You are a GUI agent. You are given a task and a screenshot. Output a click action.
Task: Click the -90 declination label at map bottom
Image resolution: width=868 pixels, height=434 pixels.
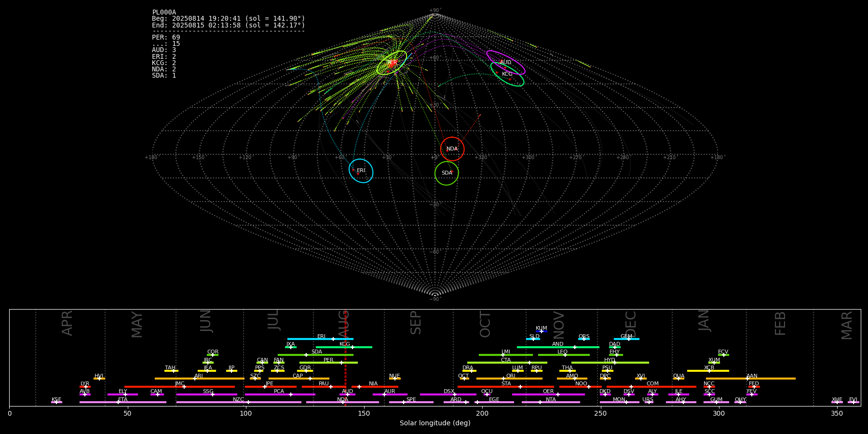point(434,299)
